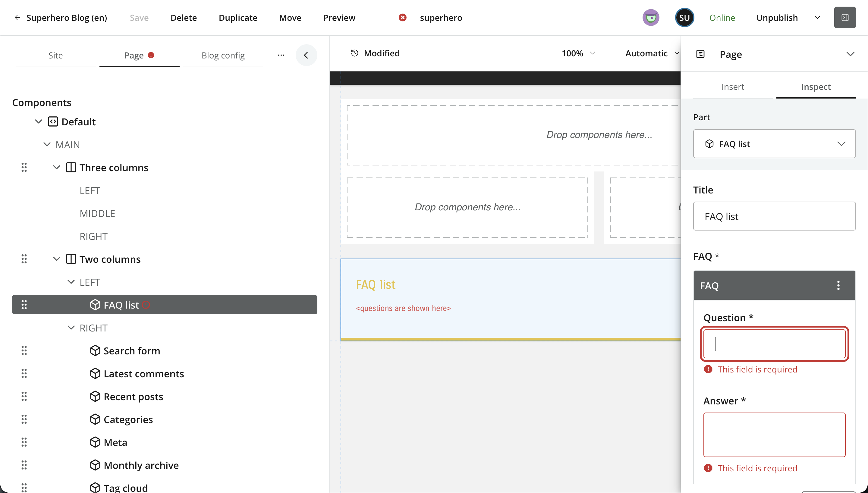This screenshot has width=868, height=493.
Task: Toggle the right context panel icon
Action: 844,17
